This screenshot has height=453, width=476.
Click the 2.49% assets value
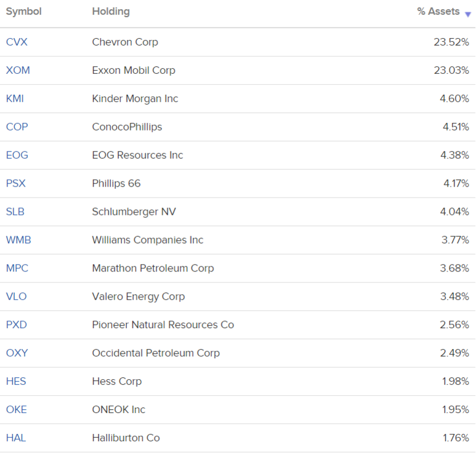(454, 353)
